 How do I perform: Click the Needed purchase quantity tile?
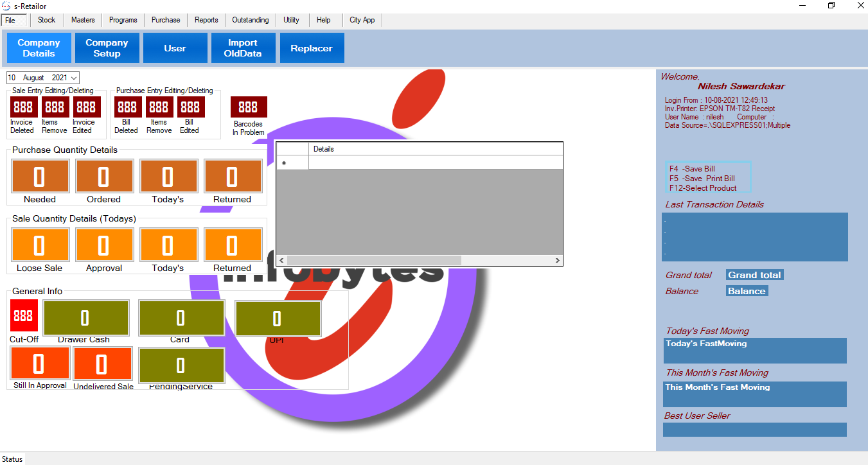click(40, 176)
